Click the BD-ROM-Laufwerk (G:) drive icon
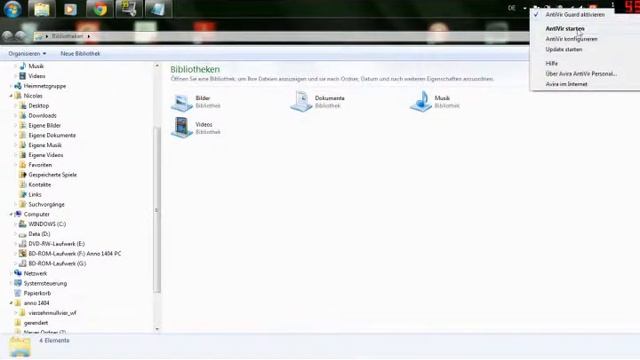The image size is (640, 360). (23, 264)
